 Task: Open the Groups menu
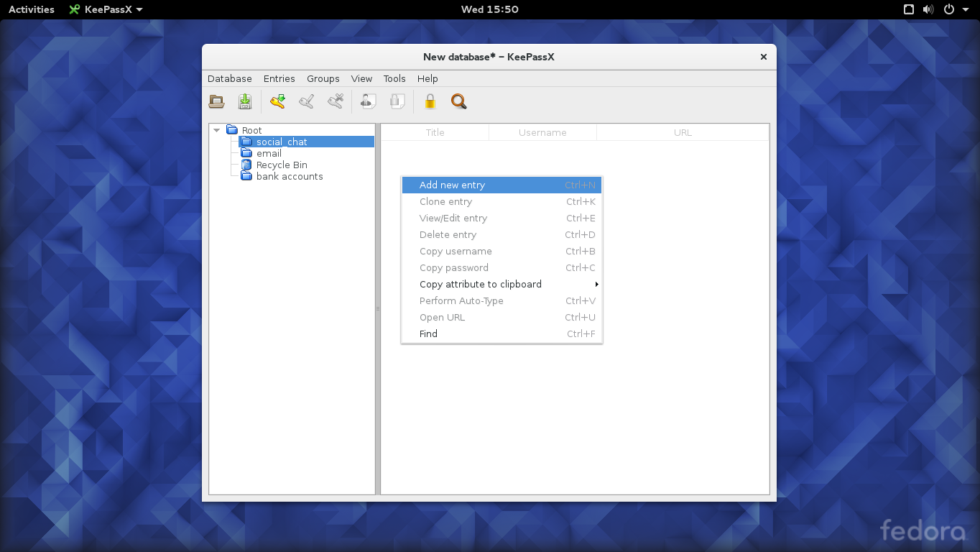click(x=323, y=78)
